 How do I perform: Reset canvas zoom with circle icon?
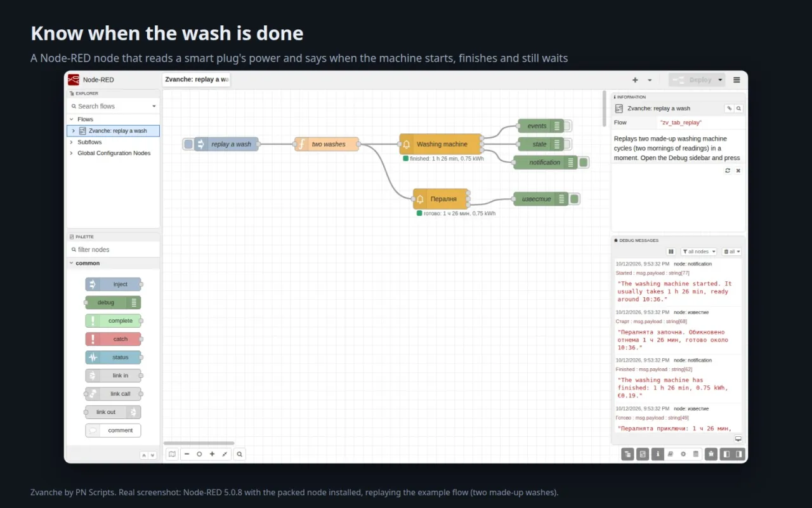pyautogui.click(x=199, y=454)
